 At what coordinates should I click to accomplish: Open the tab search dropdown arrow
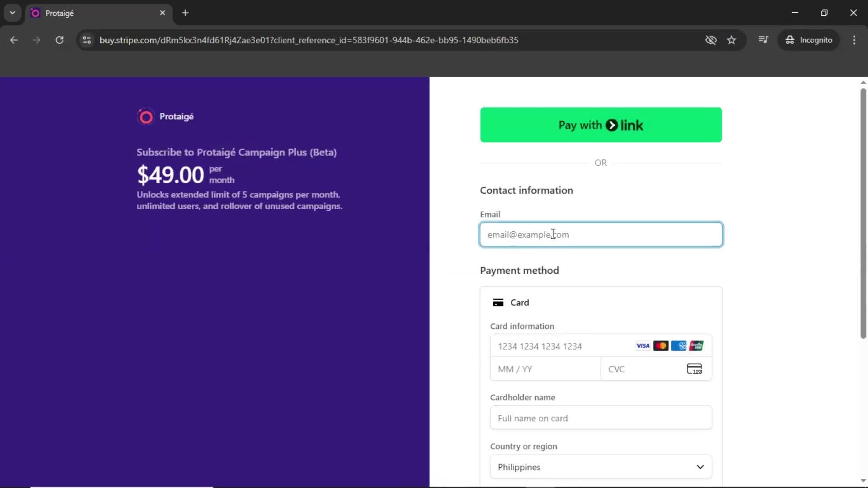12,13
